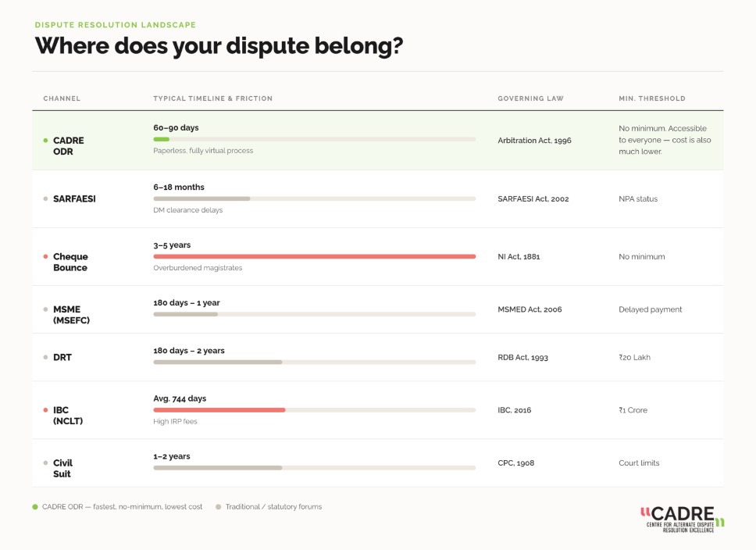Click the 3–5 years label
Screen dimensions: 756x550
pyautogui.click(x=172, y=245)
